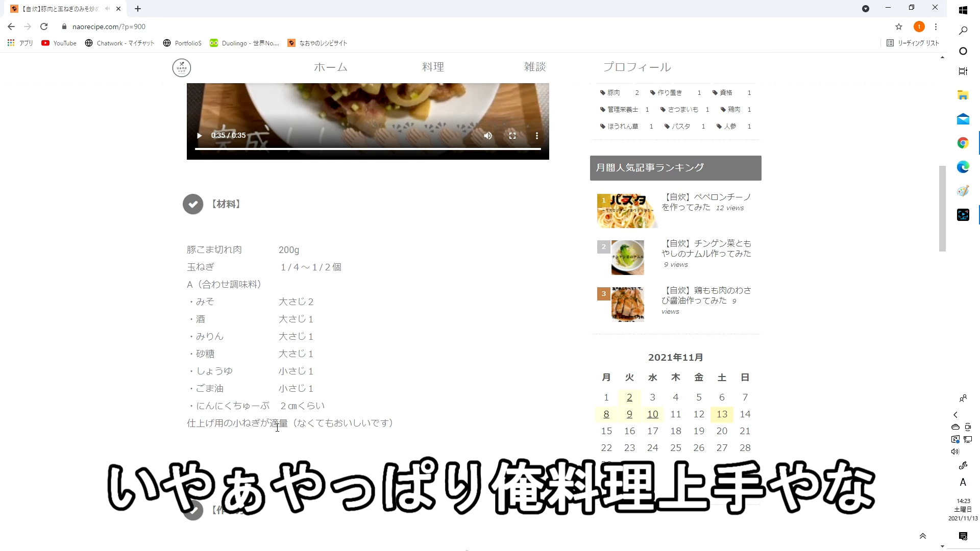Click November 10 calendar date
The height and width of the screenshot is (551, 980).
tap(652, 413)
